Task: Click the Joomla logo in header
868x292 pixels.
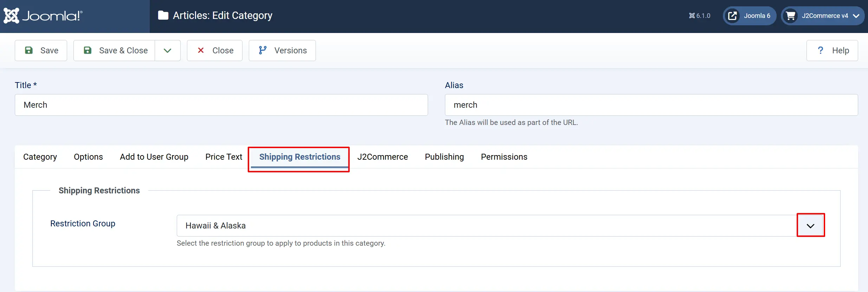Action: tap(43, 16)
